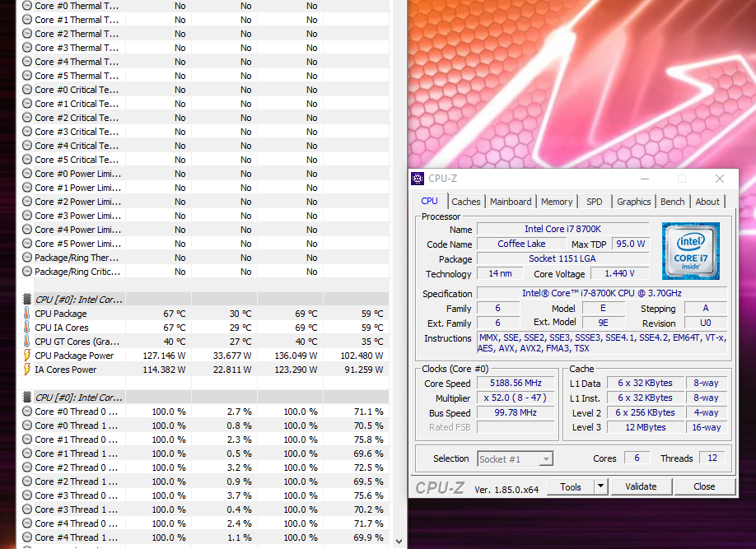Click the 127.146 W current value
The image size is (756, 549).
tap(164, 356)
